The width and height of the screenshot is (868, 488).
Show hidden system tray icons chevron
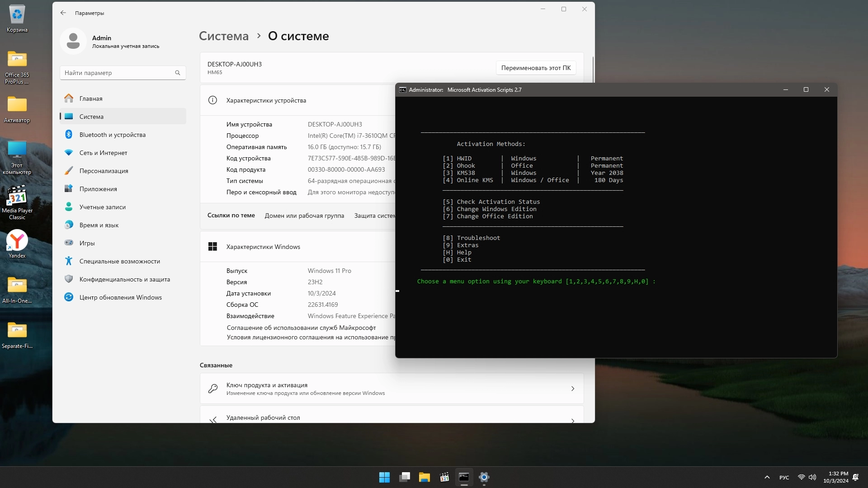767,477
